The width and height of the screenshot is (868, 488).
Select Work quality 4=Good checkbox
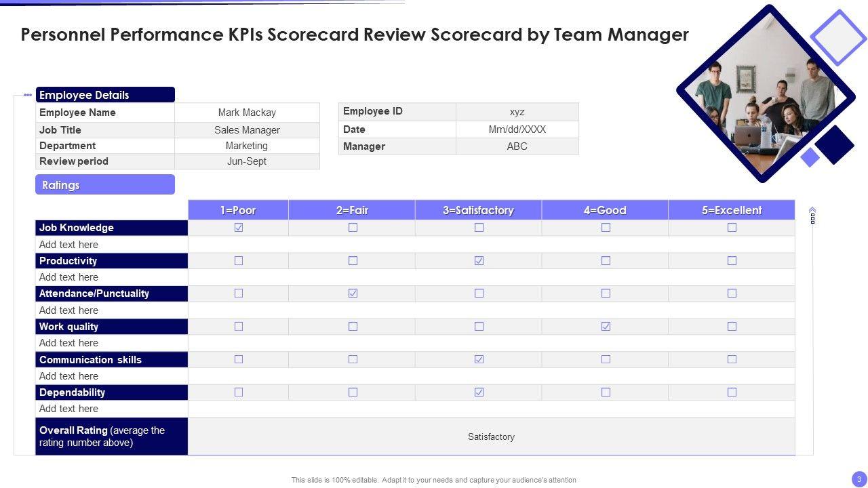click(606, 327)
